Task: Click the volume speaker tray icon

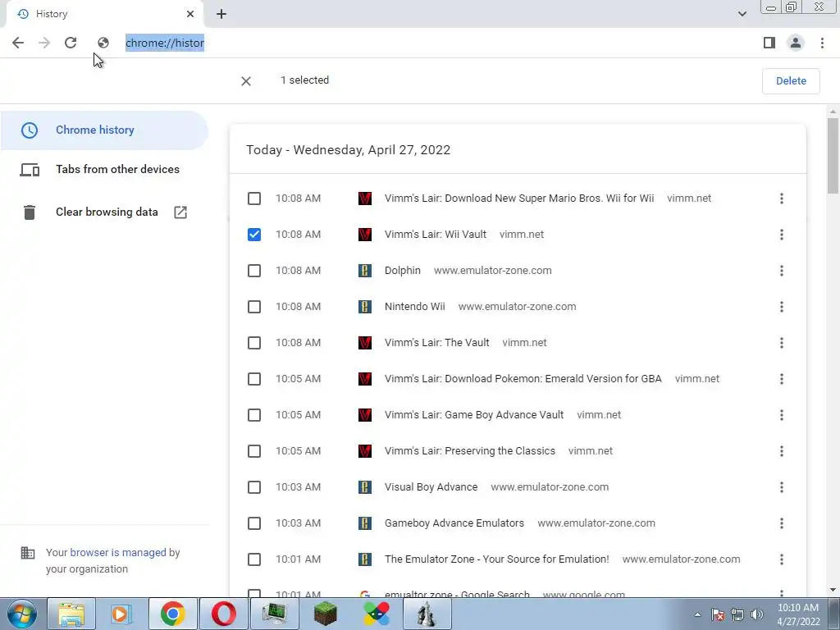Action: tap(757, 614)
